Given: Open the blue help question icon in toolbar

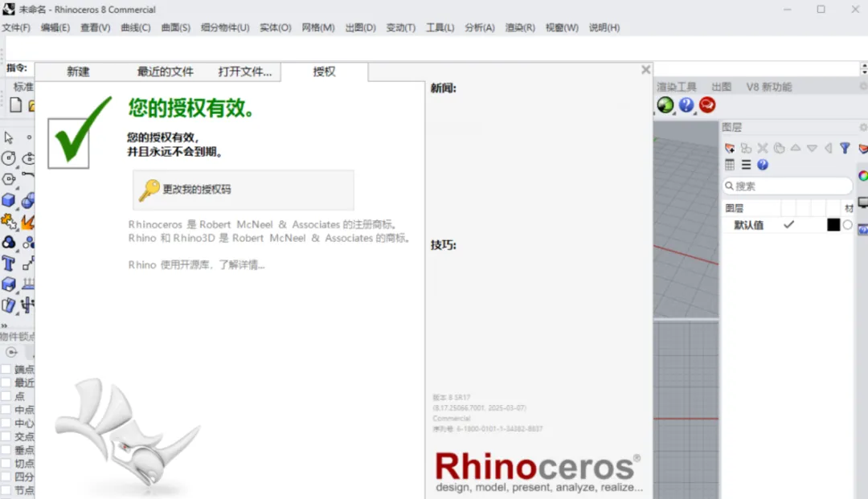Looking at the screenshot, I should pos(686,105).
